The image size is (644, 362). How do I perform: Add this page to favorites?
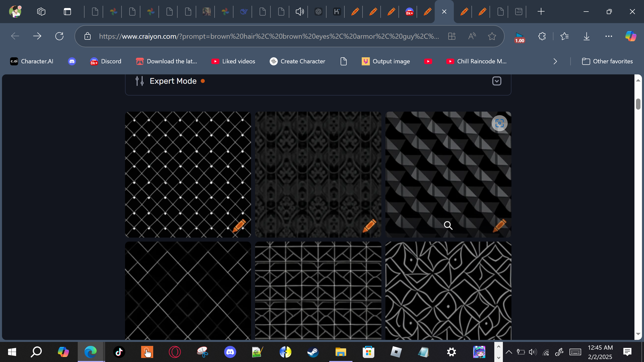pyautogui.click(x=492, y=36)
